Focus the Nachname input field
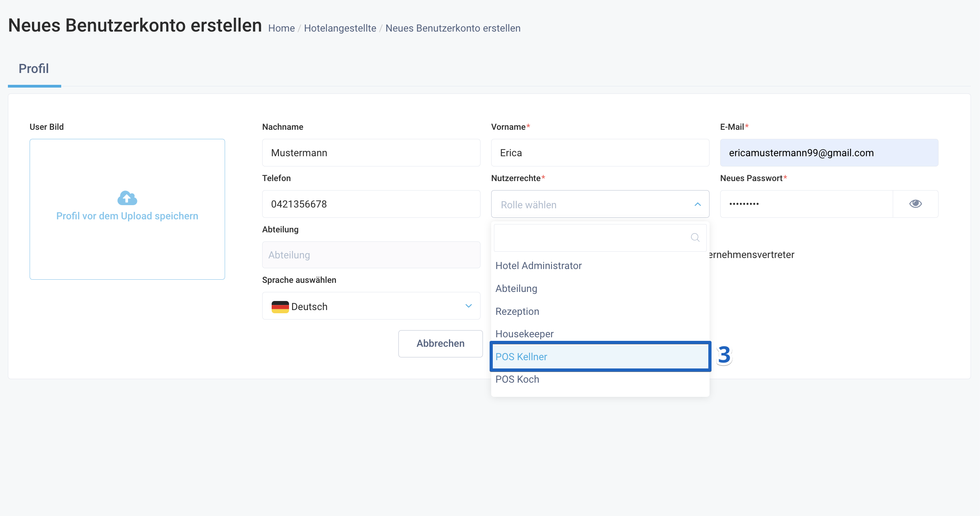980x516 pixels. [x=371, y=153]
